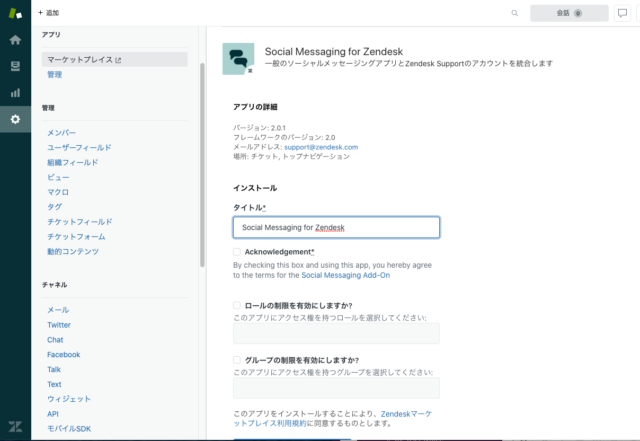Click the search magnifier icon
Screen dimensions: 640x441
tap(515, 13)
